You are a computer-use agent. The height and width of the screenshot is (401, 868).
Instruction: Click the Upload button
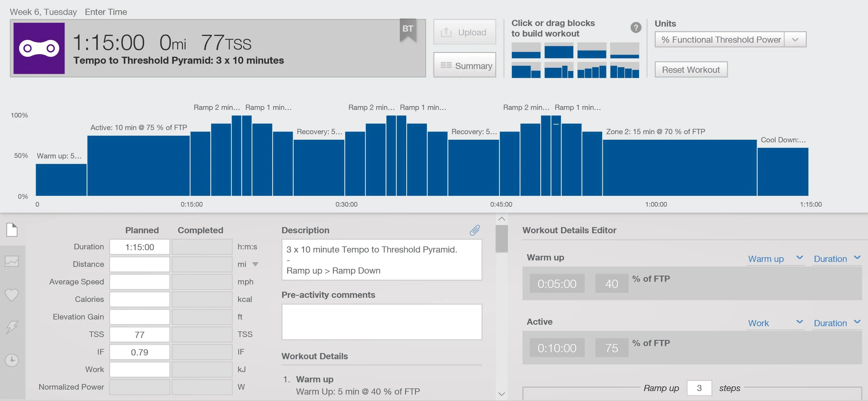[x=464, y=32]
